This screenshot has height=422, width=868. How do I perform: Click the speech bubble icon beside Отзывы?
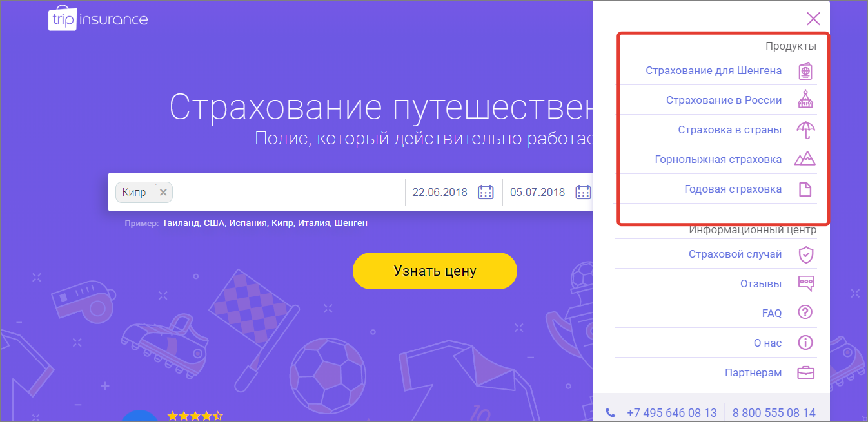pyautogui.click(x=805, y=283)
